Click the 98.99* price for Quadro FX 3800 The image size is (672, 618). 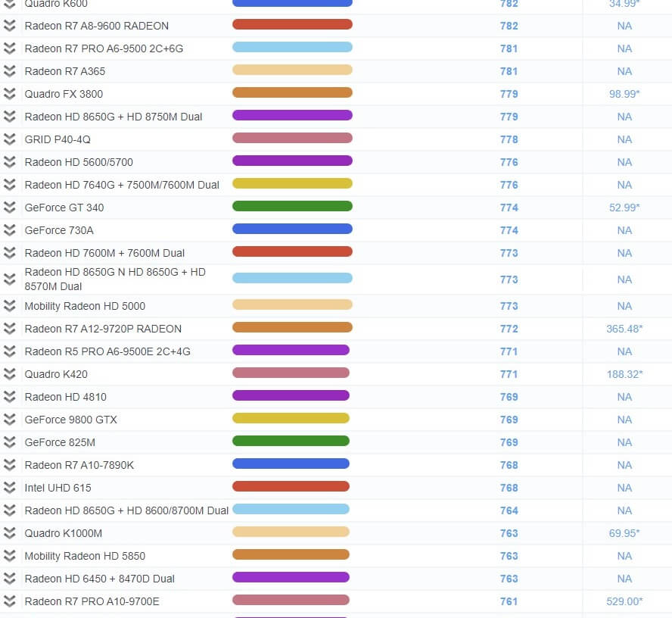[x=624, y=94]
